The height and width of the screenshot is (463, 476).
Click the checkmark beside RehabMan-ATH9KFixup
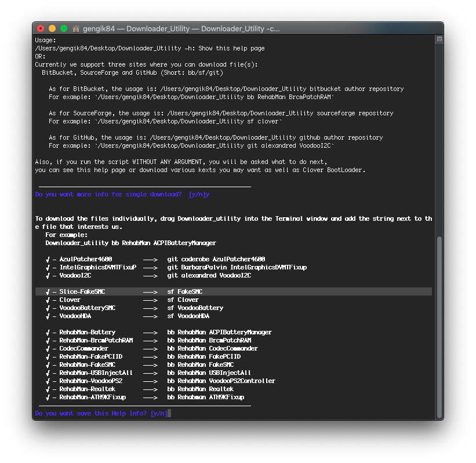(48, 397)
